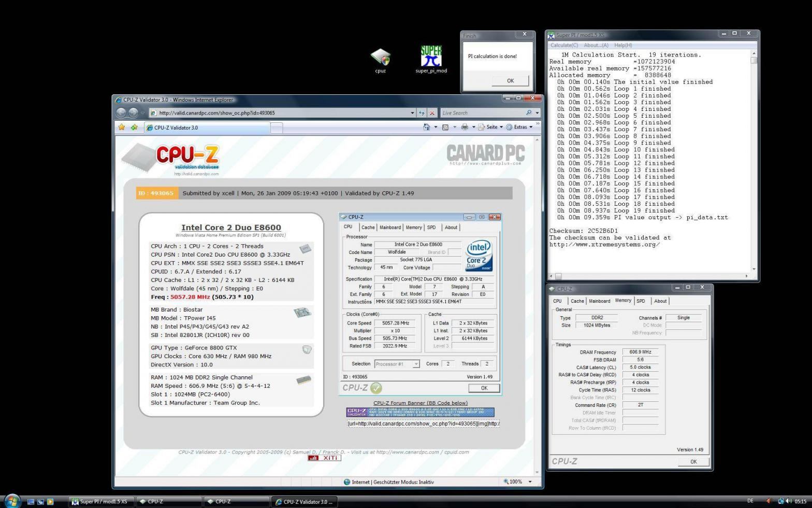The image size is (812, 508).
Task: Open Calculate(C) menu in Super PI
Action: (x=564, y=45)
